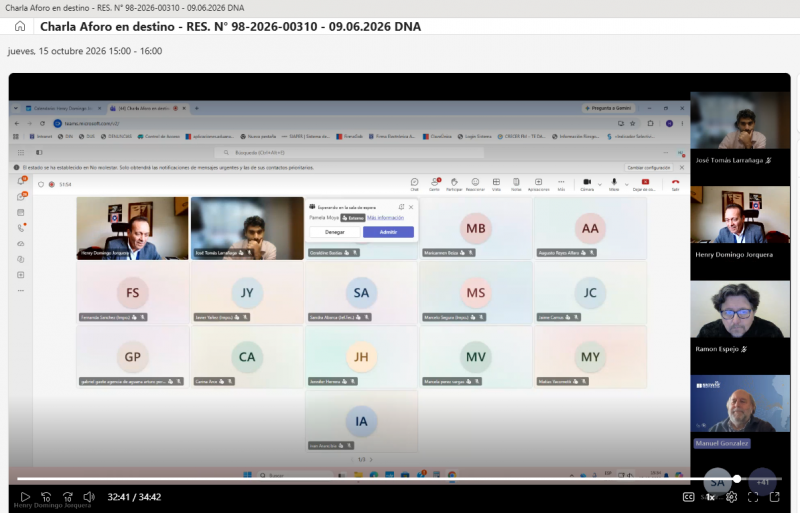
Task: Dismiss the No molestar status banner
Action: [682, 167]
